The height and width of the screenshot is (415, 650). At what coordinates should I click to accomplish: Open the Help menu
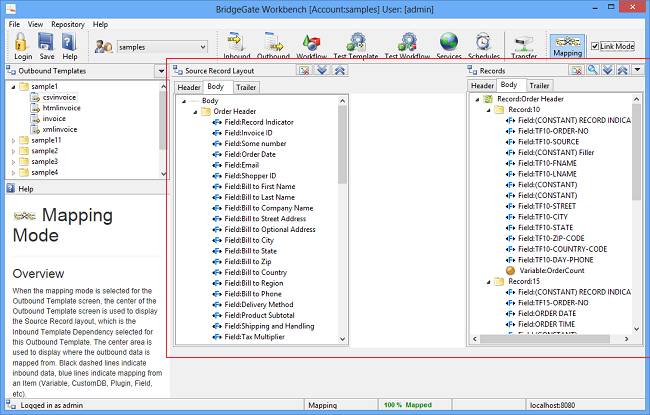100,24
